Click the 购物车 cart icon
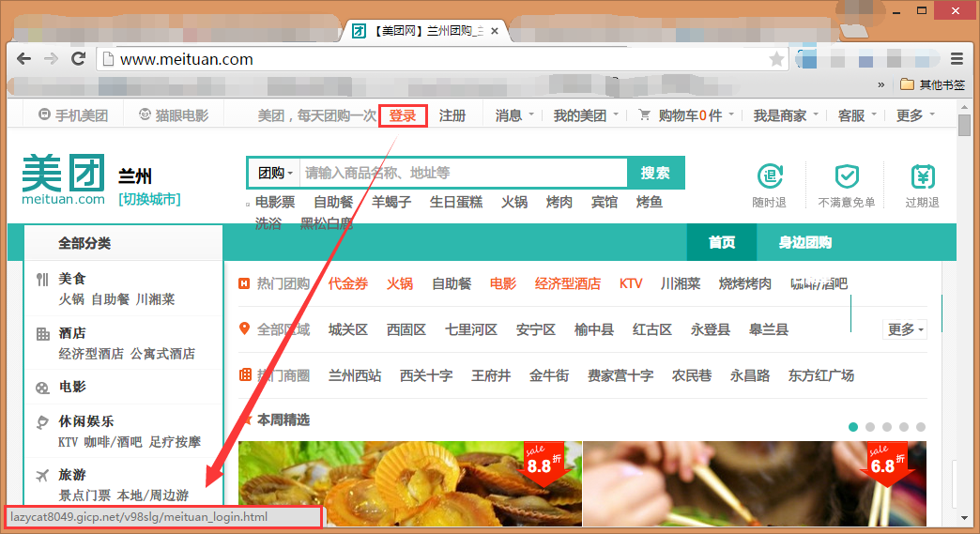Screen dimensions: 980x534 (x=644, y=114)
